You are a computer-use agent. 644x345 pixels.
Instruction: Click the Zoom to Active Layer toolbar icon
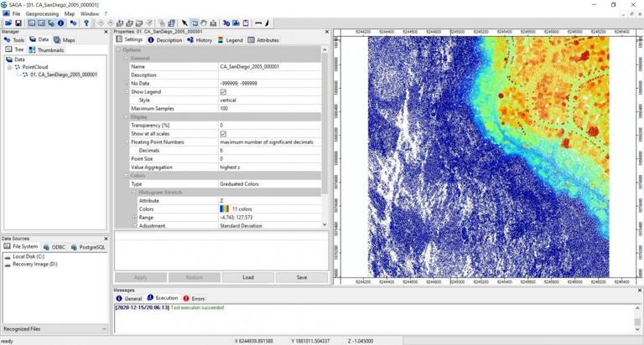point(129,23)
